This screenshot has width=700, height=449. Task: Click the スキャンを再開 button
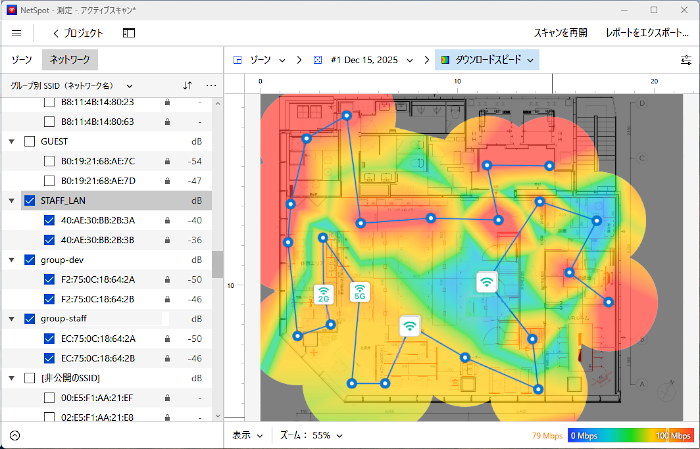(x=560, y=33)
